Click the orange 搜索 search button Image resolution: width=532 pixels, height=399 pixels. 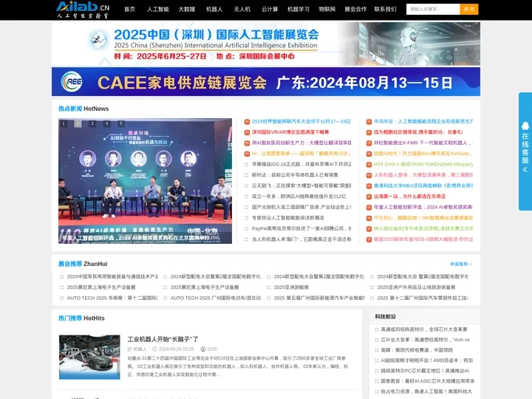[469, 9]
